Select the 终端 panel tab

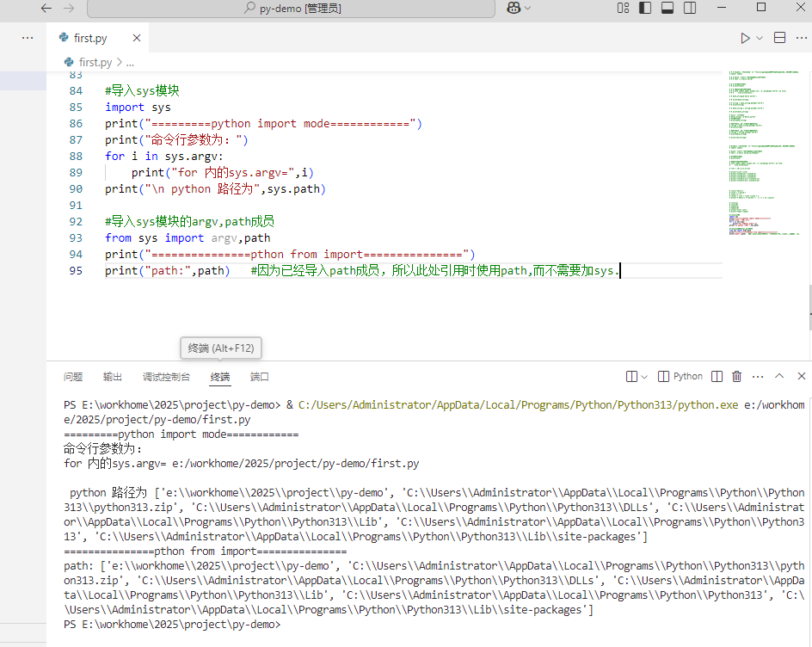coord(220,377)
